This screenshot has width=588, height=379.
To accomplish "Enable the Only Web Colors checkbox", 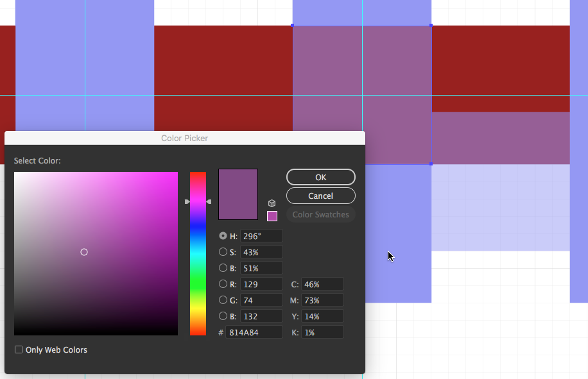I will tap(19, 350).
